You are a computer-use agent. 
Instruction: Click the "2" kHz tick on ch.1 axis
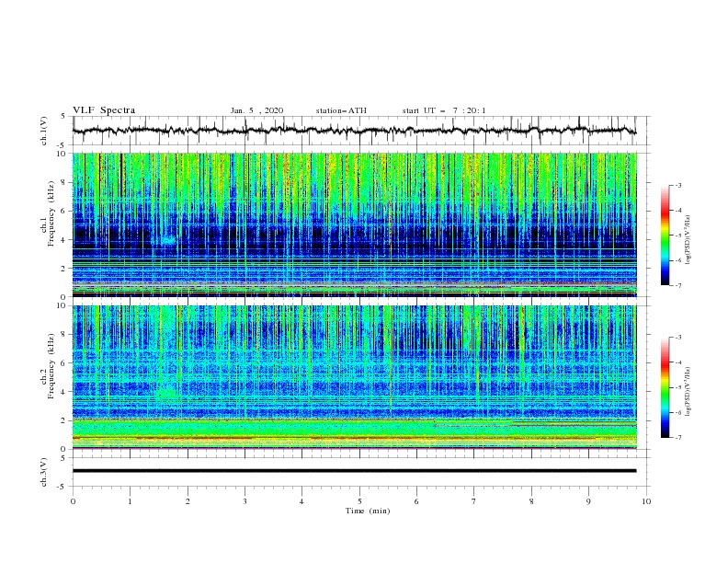pyautogui.click(x=65, y=269)
